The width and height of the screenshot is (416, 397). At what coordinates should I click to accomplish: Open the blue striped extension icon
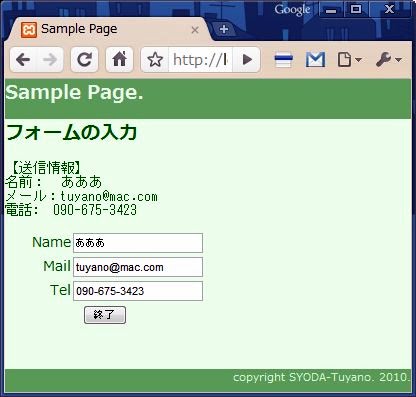283,60
